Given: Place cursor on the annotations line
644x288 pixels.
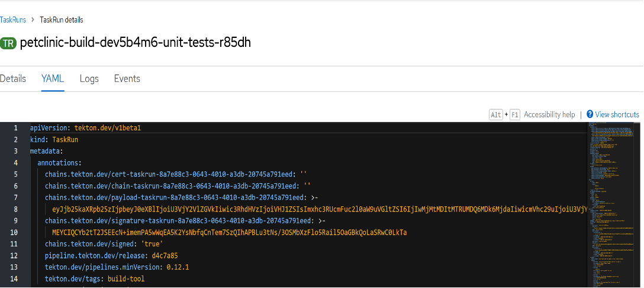Looking at the screenshot, I should [x=59, y=162].
